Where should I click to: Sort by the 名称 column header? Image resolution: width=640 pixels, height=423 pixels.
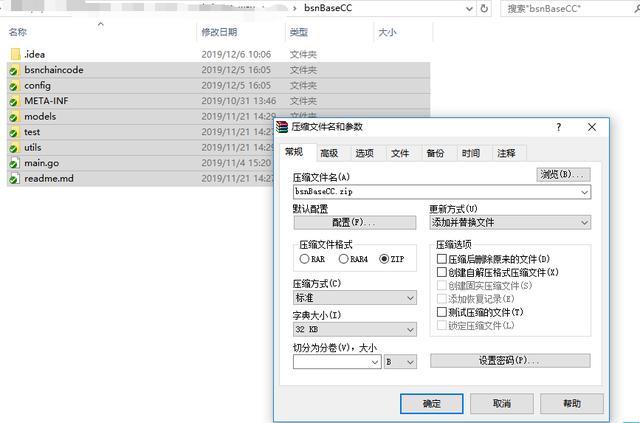coord(18,32)
